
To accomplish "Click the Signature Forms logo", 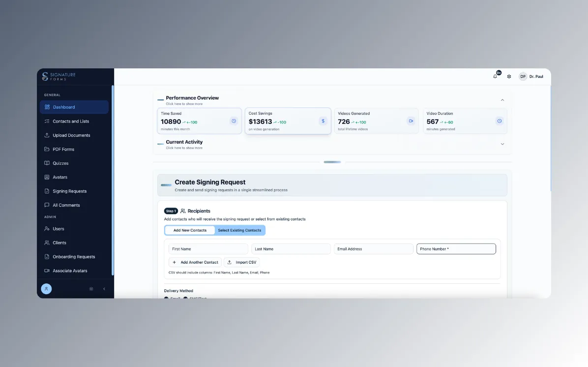I will pos(58,76).
